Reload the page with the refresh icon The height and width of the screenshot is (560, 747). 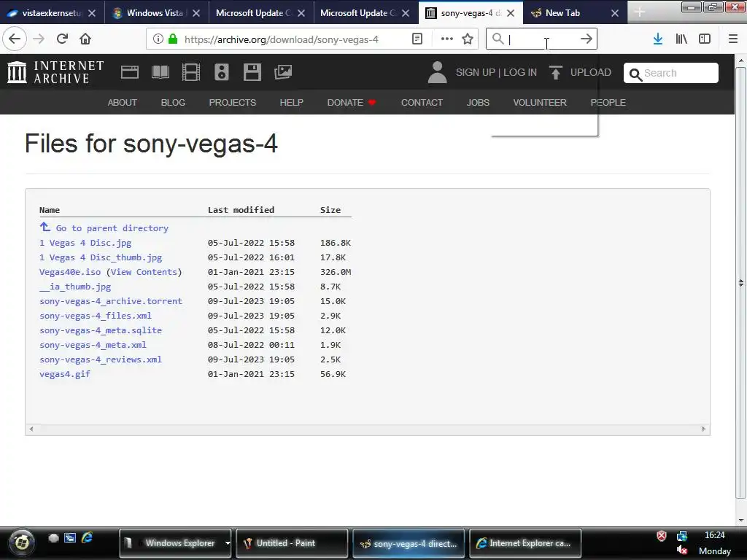(63, 39)
